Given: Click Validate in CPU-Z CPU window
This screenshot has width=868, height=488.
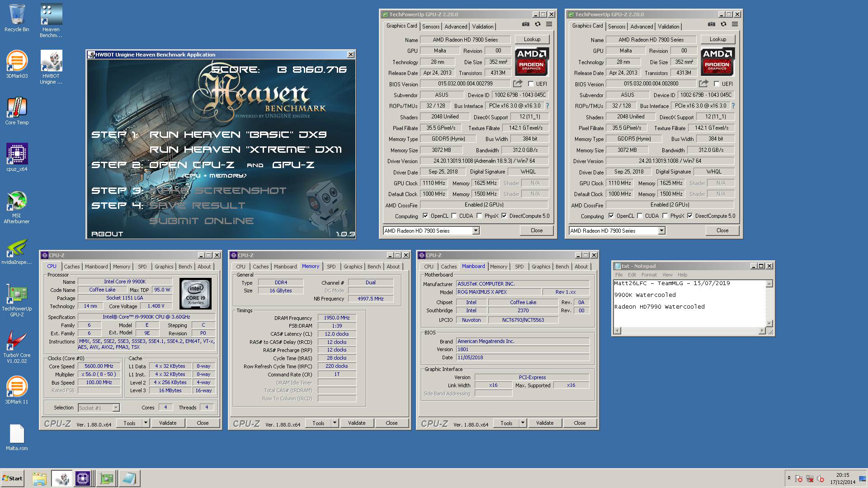Looking at the screenshot, I should coord(168,423).
